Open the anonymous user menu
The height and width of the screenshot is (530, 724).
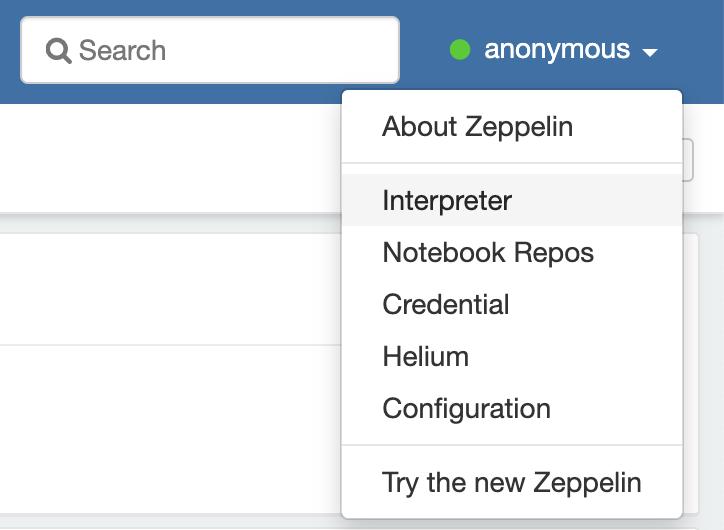(x=553, y=50)
